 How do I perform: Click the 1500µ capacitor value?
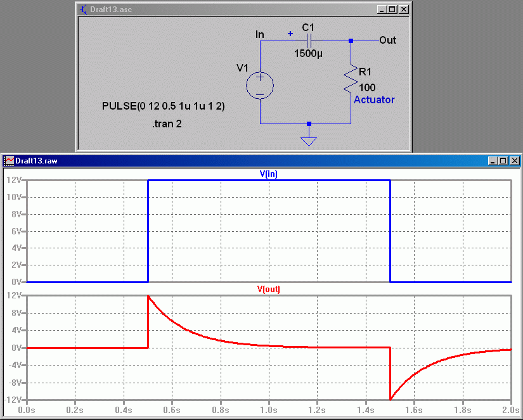click(x=309, y=53)
